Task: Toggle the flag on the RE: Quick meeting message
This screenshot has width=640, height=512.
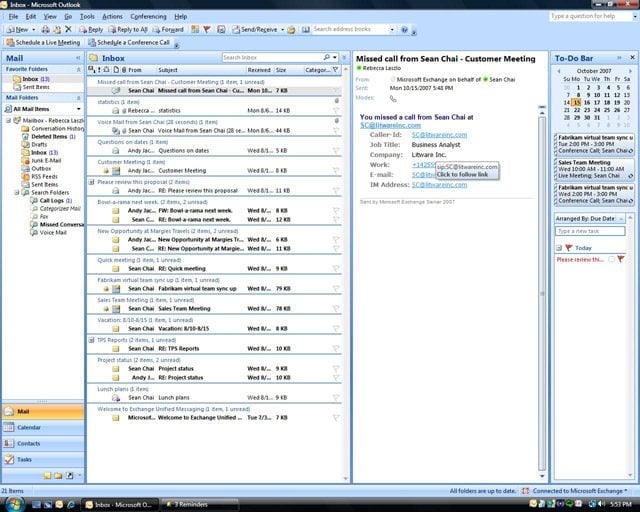Action: coord(336,269)
